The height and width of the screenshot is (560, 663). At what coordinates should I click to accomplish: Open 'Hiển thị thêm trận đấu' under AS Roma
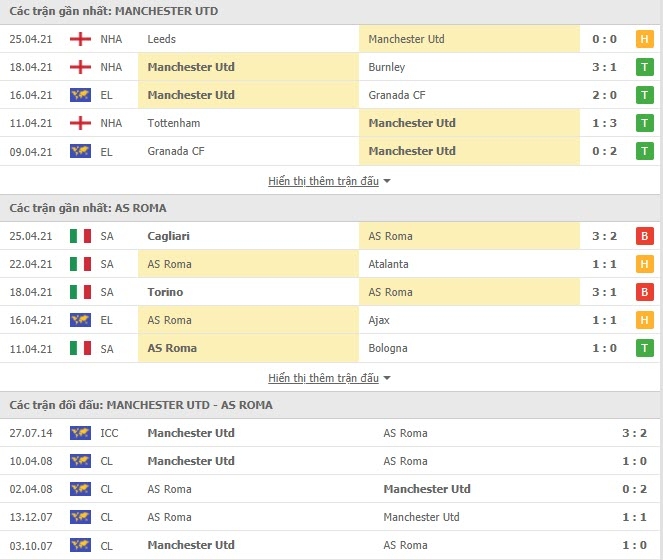point(323,378)
